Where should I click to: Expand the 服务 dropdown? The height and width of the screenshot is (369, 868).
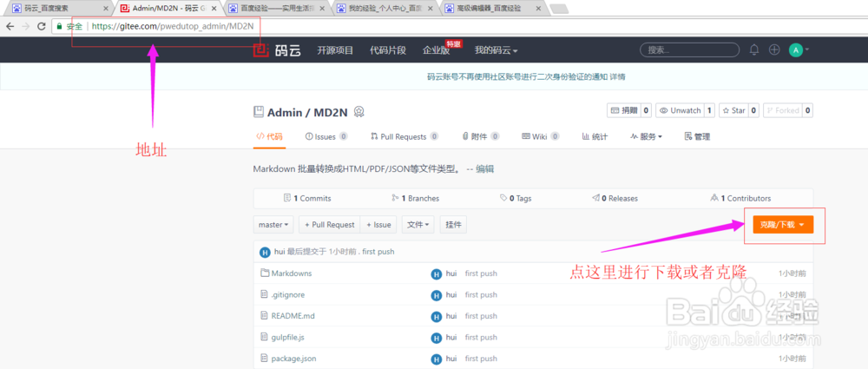point(646,136)
